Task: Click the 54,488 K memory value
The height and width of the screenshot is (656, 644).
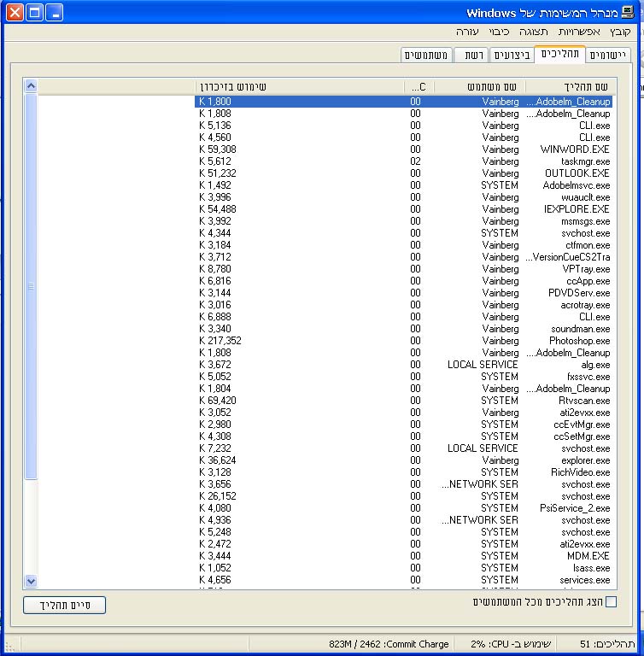Action: click(x=218, y=209)
